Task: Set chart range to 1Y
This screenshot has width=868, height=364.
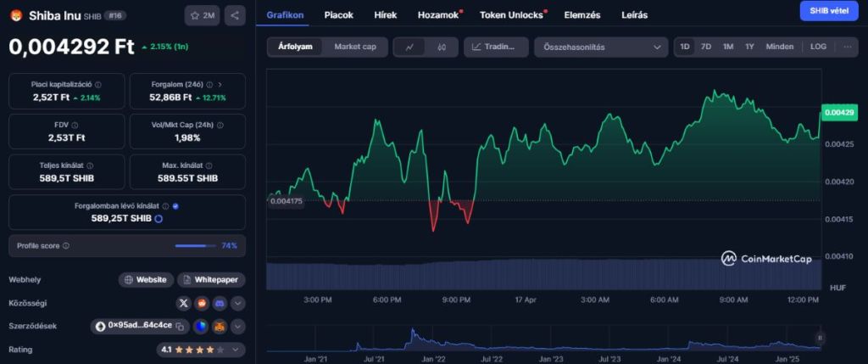Action: point(749,48)
